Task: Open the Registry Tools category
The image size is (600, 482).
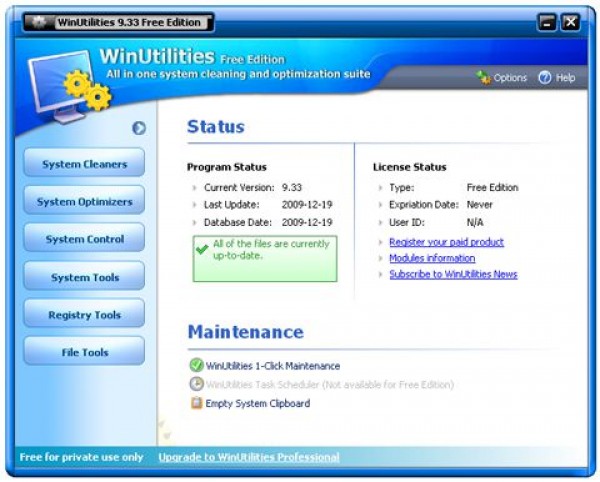Action: (84, 314)
